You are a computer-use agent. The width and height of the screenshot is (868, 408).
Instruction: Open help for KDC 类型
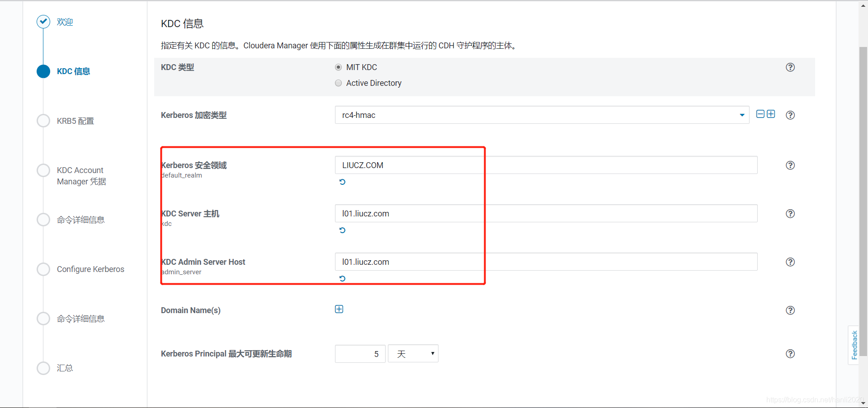790,67
